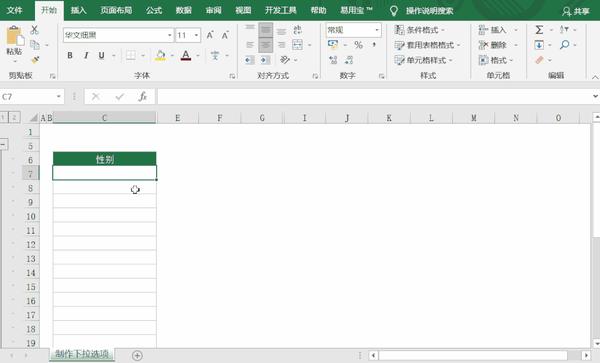Toggle italic formatting
The height and width of the screenshot is (363, 600).
86,55
